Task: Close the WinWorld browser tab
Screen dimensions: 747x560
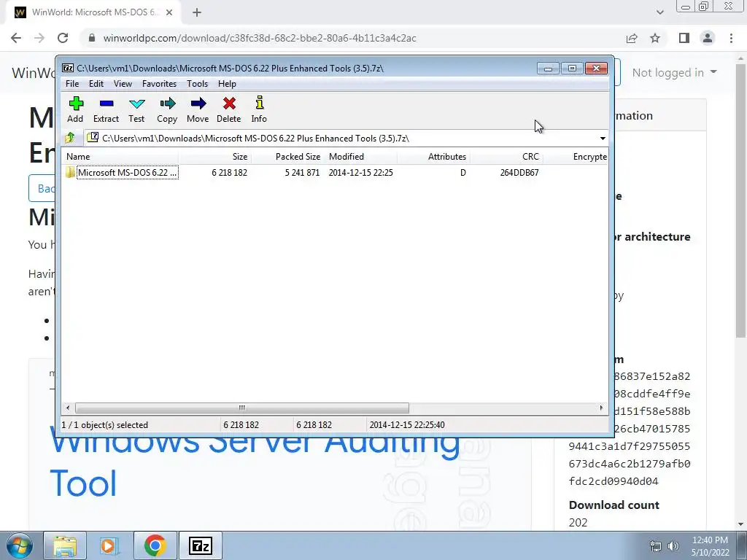Action: click(x=169, y=13)
